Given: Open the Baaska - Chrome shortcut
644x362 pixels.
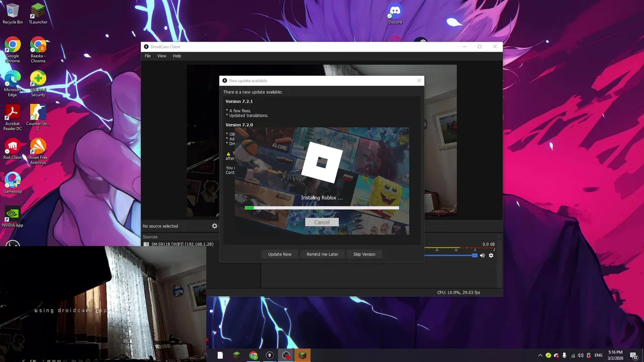Looking at the screenshot, I should tap(38, 50).
